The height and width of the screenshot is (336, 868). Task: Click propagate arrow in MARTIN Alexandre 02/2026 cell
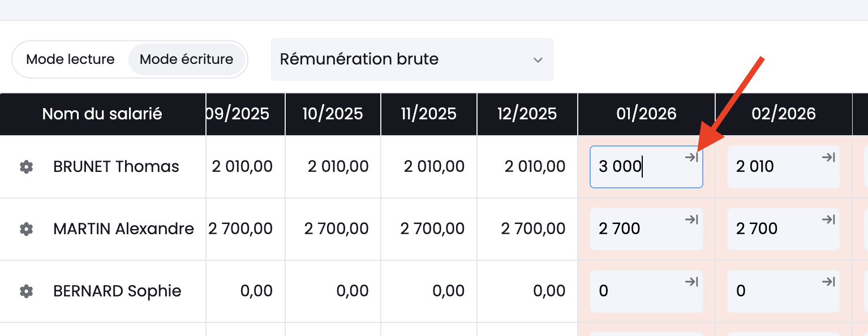click(828, 219)
